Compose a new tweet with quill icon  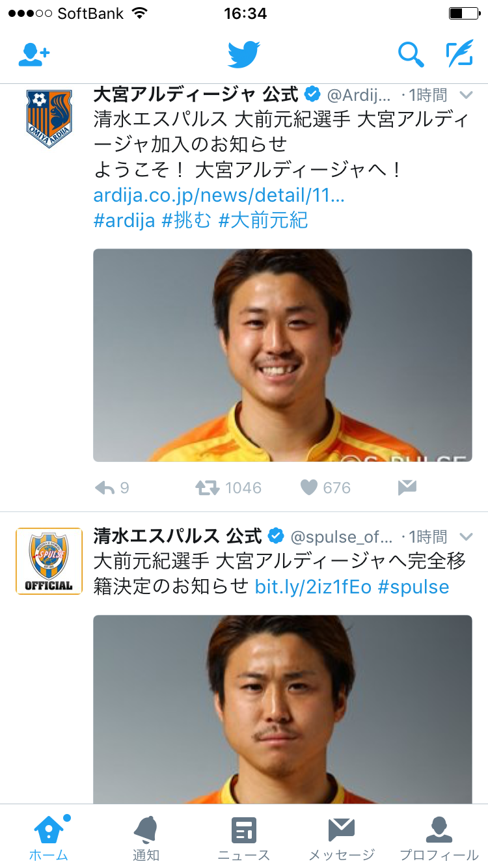459,54
